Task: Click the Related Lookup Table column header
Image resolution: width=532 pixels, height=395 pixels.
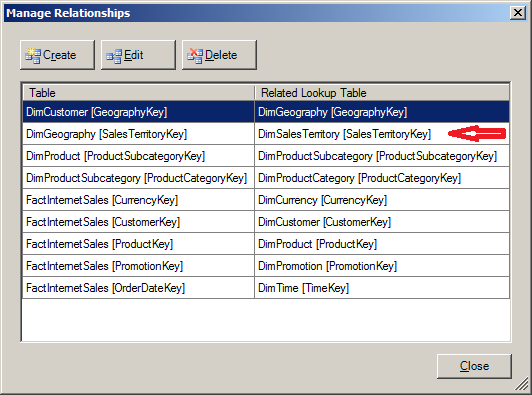Action: click(382, 93)
